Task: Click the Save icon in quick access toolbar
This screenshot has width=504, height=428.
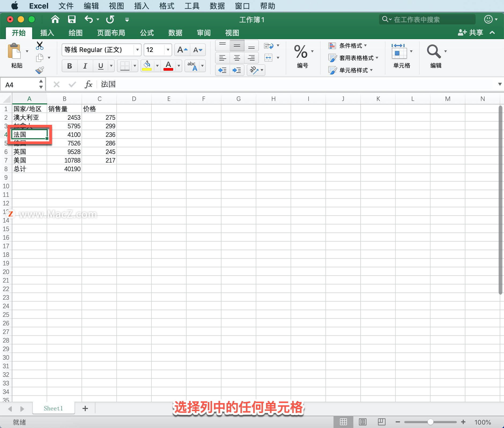Action: (72, 19)
